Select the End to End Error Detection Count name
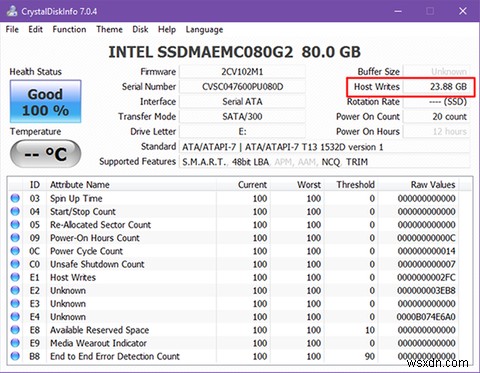480x373 pixels. [115, 356]
